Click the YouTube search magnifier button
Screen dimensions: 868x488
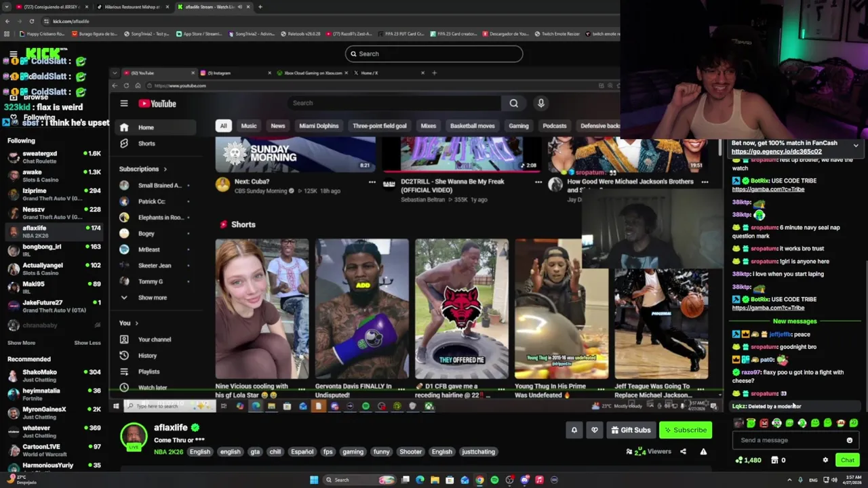[x=513, y=103]
